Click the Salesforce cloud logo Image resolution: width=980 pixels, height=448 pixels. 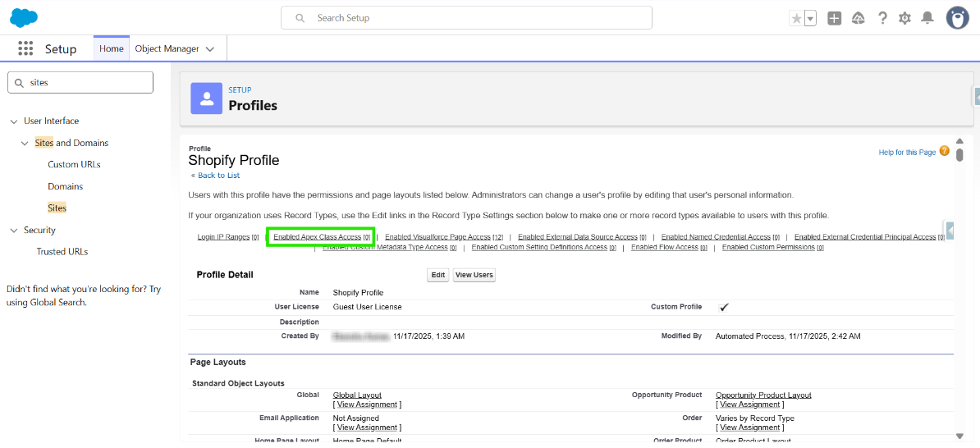[x=24, y=18]
